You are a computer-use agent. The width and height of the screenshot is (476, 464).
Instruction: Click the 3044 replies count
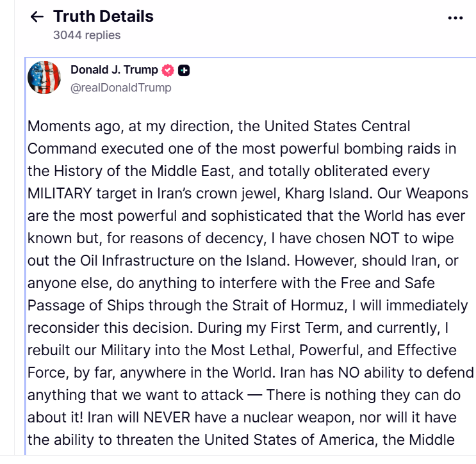coord(86,35)
